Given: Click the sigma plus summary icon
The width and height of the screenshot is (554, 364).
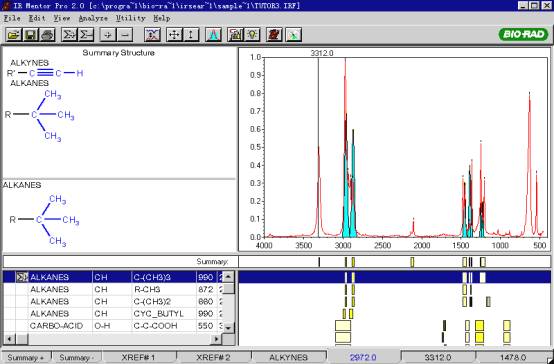Looking at the screenshot, I should [69, 35].
